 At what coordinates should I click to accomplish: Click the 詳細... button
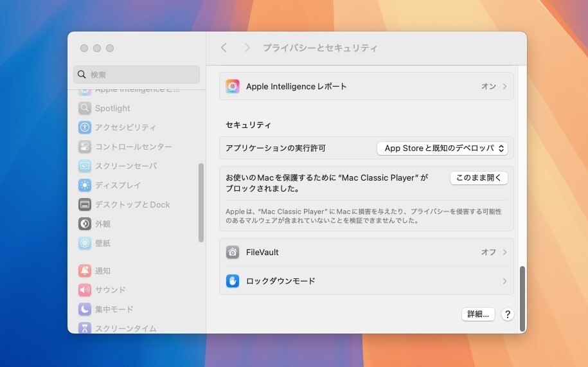[x=478, y=314]
